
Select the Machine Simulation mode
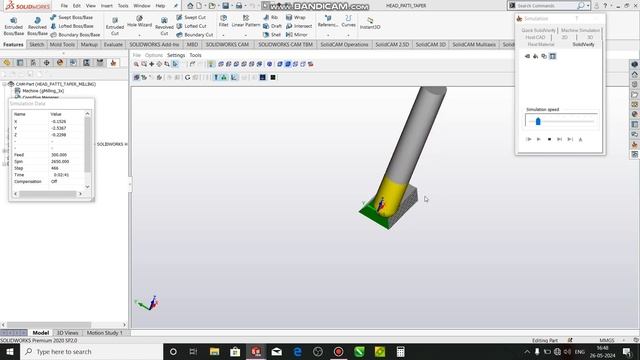pyautogui.click(x=580, y=30)
